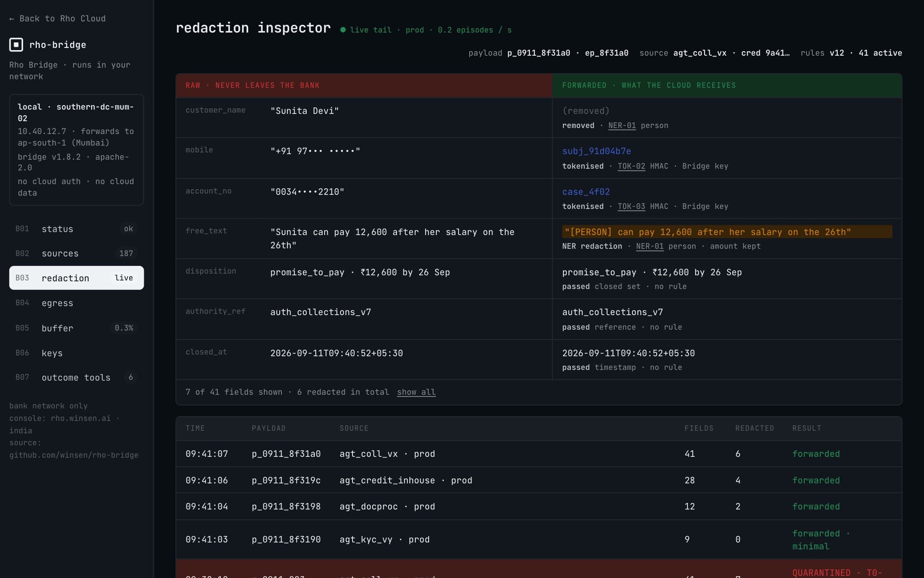Go back to Rho Cloud
This screenshot has height=578, width=924.
pyautogui.click(x=57, y=18)
